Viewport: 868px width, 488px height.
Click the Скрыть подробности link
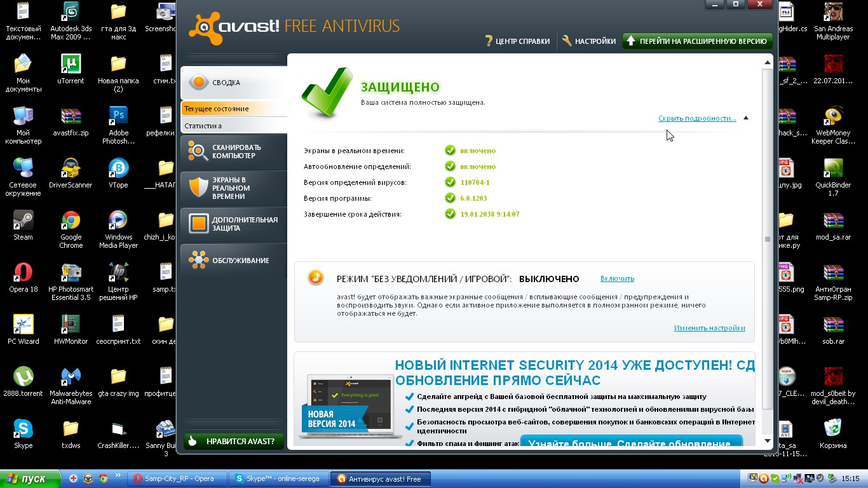(x=697, y=118)
